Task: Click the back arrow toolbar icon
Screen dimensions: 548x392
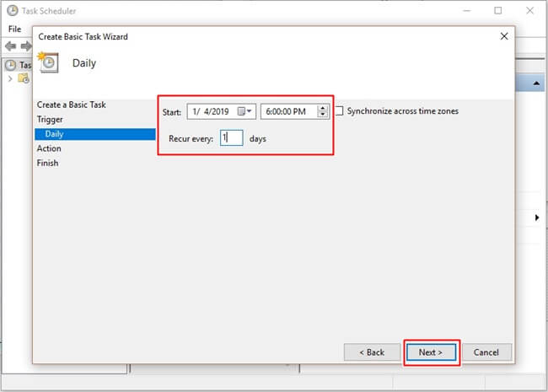Action: 10,46
